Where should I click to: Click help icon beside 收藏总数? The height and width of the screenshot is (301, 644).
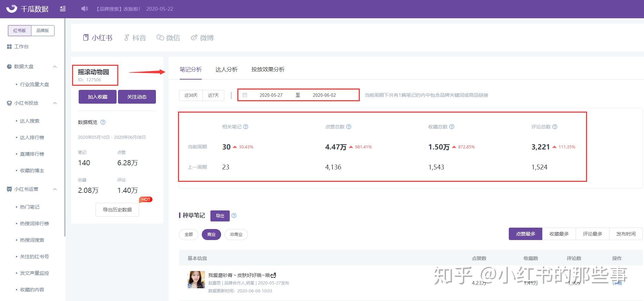pyautogui.click(x=452, y=127)
